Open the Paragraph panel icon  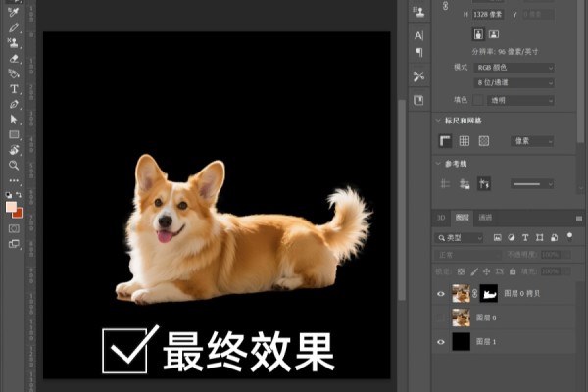coord(418,52)
